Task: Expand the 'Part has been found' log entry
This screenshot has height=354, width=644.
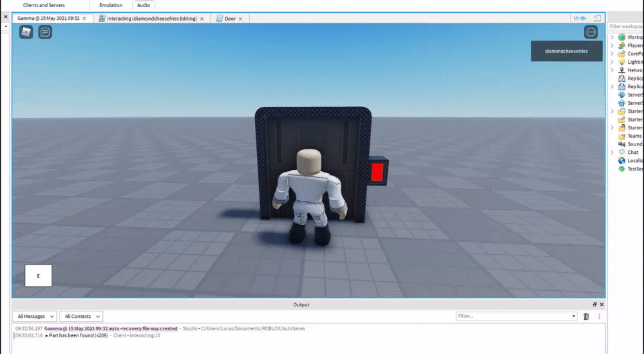Action: [x=47, y=335]
